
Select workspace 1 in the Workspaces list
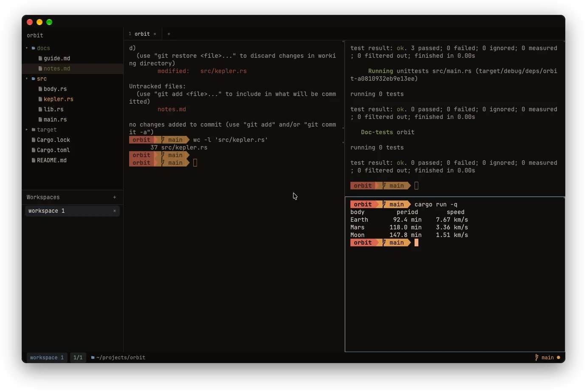coord(72,211)
